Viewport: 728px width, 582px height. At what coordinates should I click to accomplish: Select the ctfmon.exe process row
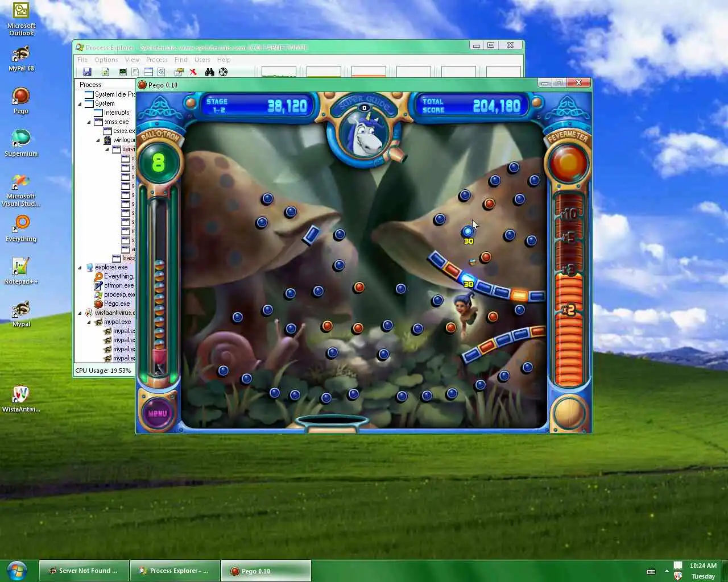tap(114, 285)
